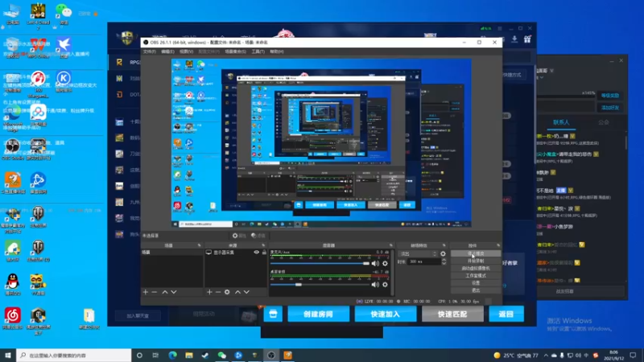Viewport: 644px width, 362px height.
Task: Select the QQ penguin desktop shortcut
Action: tap(13, 285)
